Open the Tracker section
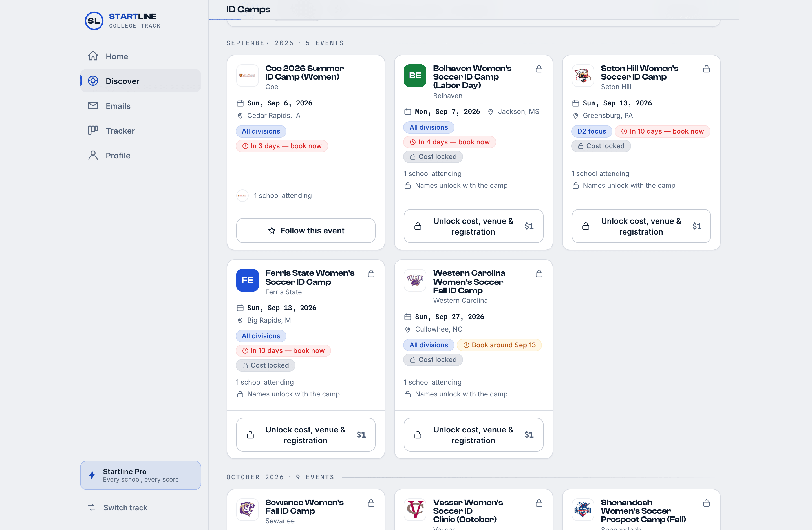This screenshot has height=530, width=812. pos(141,131)
